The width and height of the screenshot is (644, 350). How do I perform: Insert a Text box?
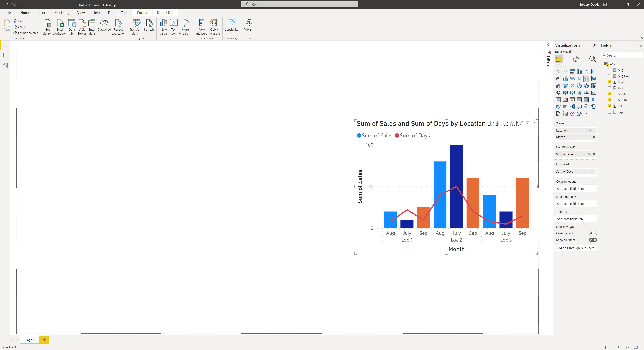click(x=174, y=27)
